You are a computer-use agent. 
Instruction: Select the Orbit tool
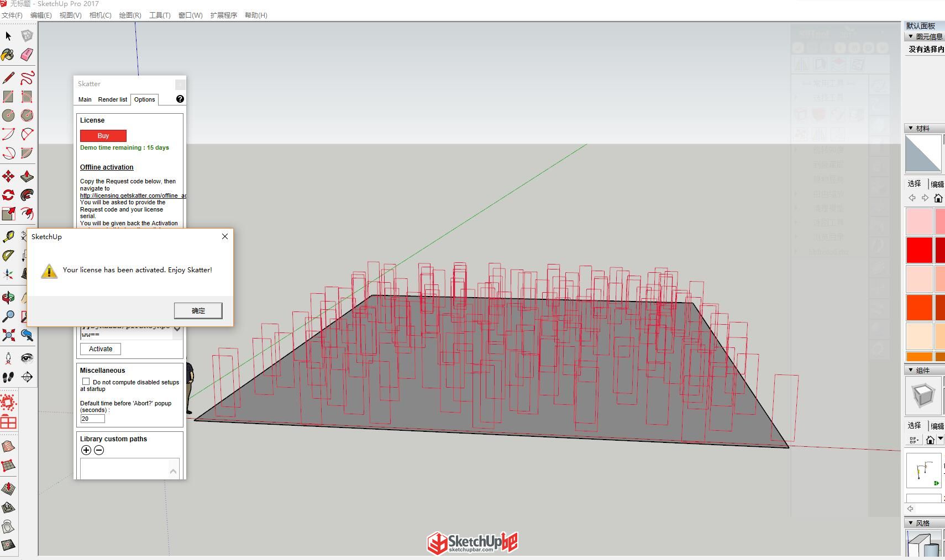coord(8,298)
